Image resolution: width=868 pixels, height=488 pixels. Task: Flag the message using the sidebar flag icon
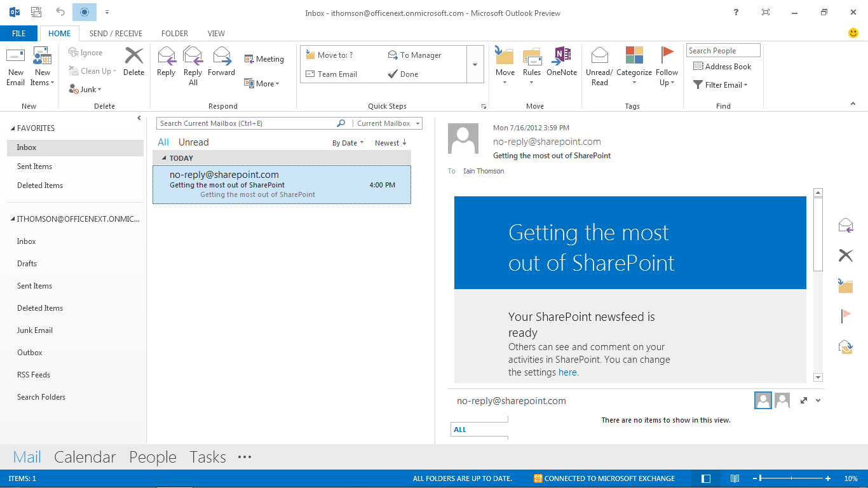pos(845,316)
